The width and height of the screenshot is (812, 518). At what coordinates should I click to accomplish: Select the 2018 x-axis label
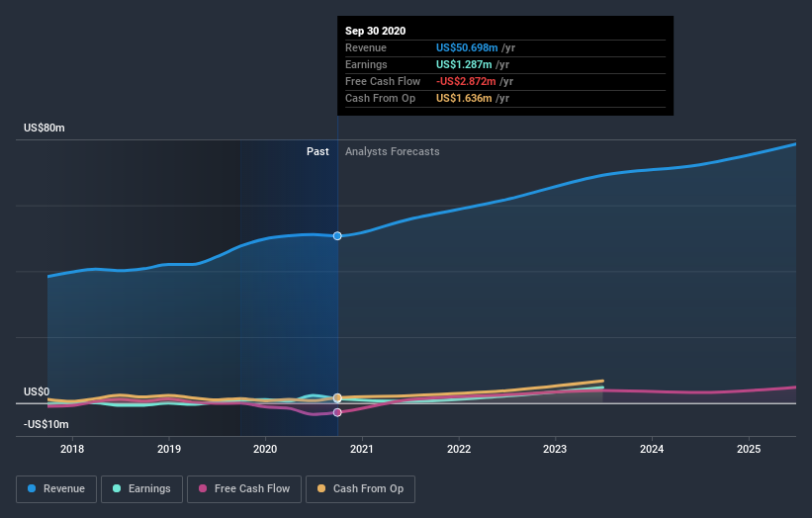[x=72, y=449]
